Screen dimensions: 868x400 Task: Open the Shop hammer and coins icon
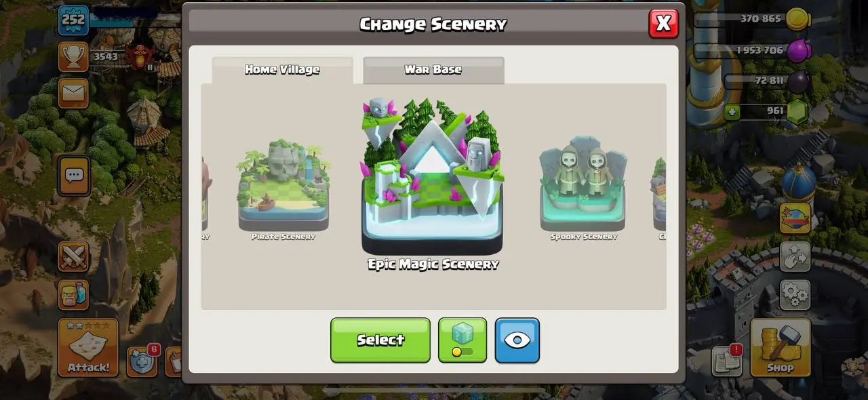pyautogui.click(x=781, y=348)
